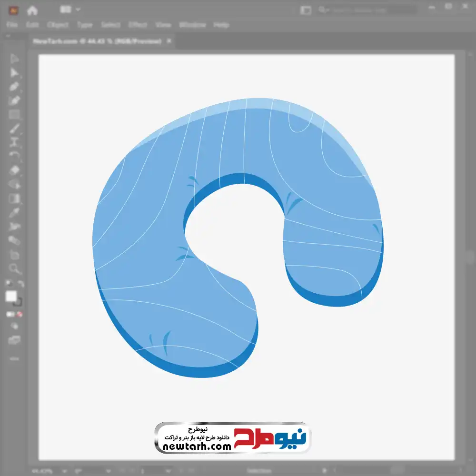Set fill to None
This screenshot has width=476, height=476.
coord(20,314)
